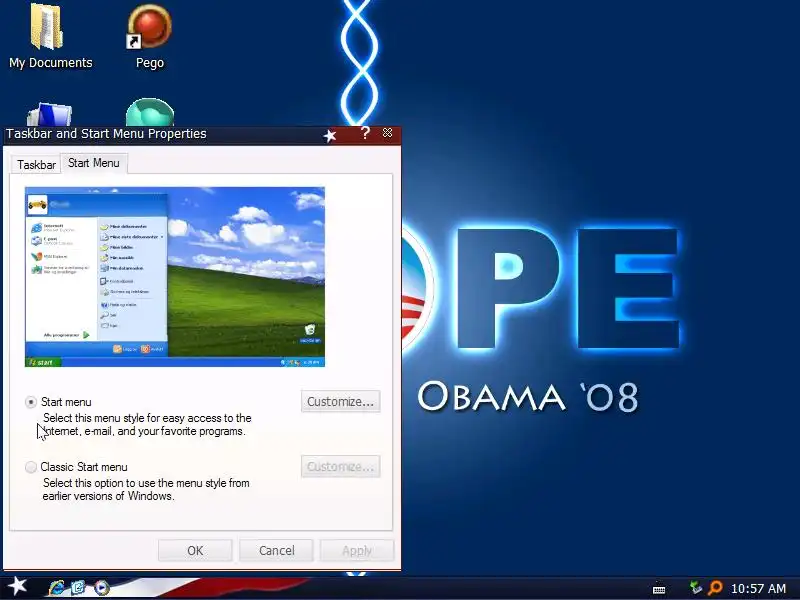This screenshot has height=600, width=800.
Task: Click the dialog title text
Action: (106, 134)
